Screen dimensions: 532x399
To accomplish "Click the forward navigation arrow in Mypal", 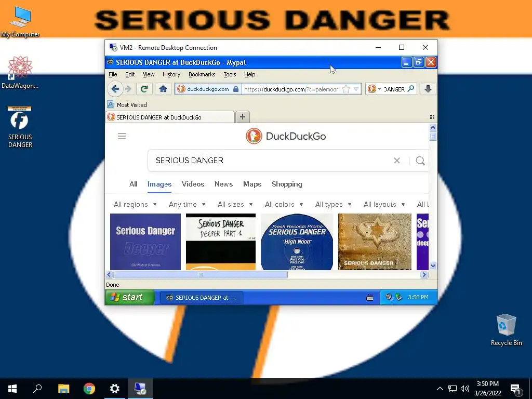I will [128, 89].
